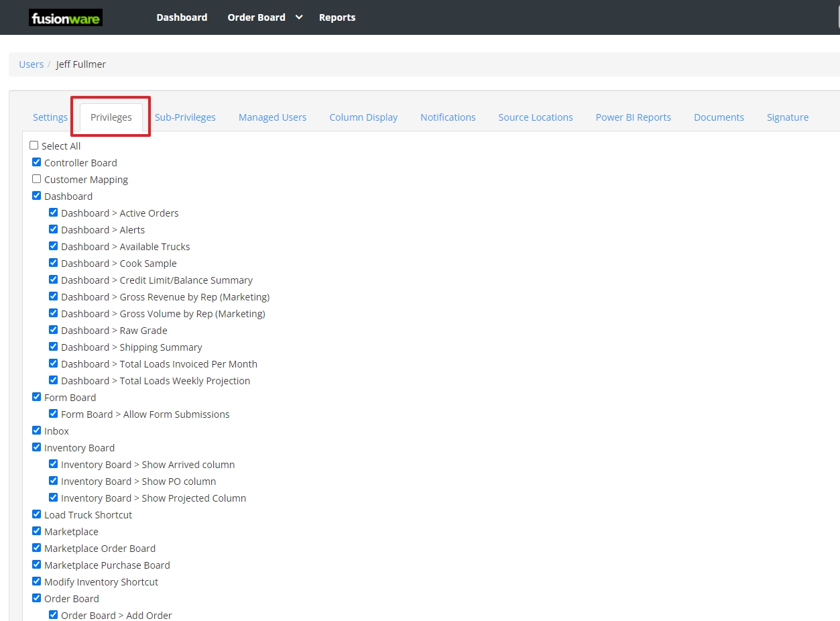Disable the Load Truck Shortcut privilege
840x621 pixels.
[36, 514]
